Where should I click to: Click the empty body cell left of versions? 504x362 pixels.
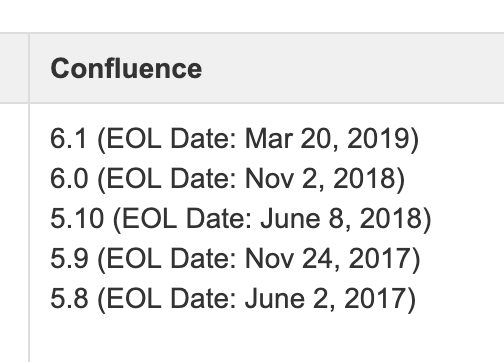click(x=14, y=233)
